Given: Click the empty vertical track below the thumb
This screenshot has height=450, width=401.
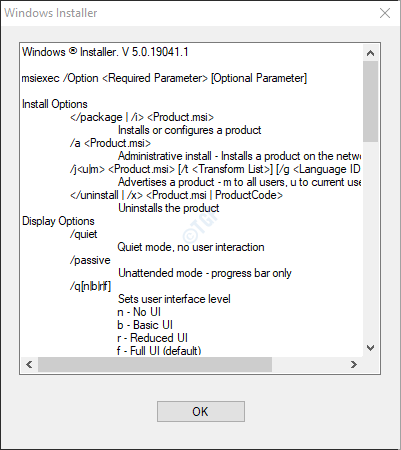Looking at the screenshot, I should point(370,241).
